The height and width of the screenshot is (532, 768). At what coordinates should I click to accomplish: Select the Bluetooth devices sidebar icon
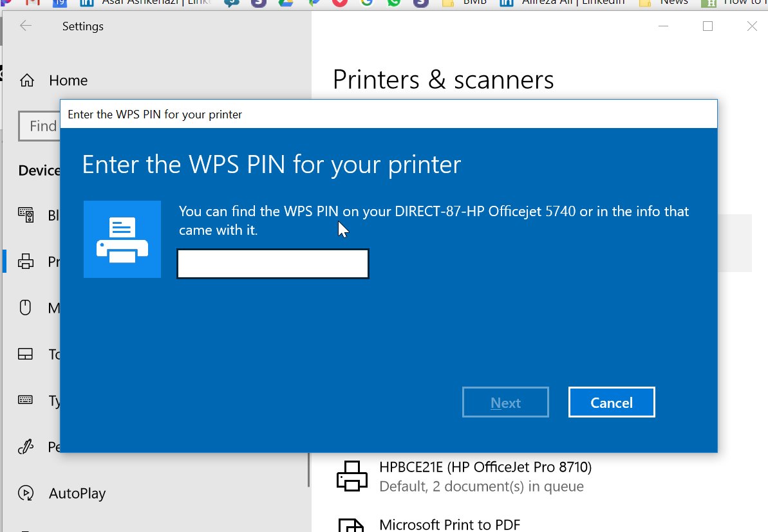pos(26,215)
